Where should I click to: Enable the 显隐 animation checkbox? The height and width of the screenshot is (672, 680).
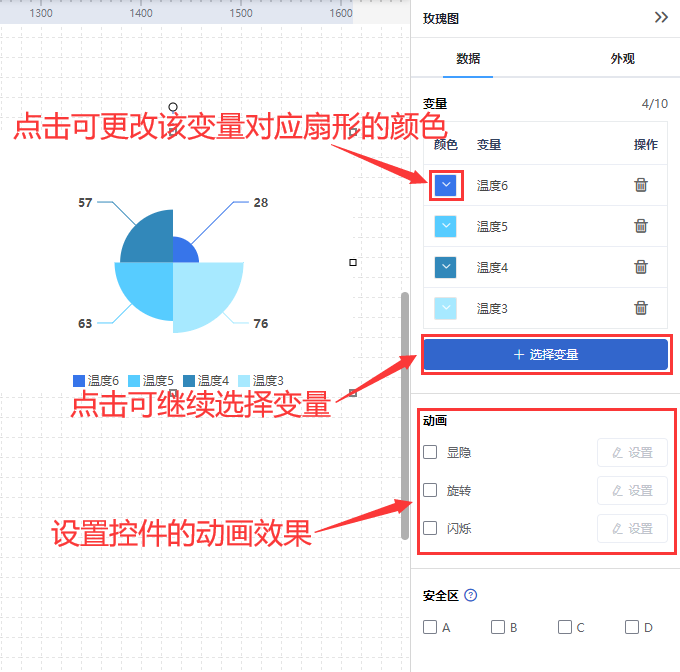[x=430, y=452]
